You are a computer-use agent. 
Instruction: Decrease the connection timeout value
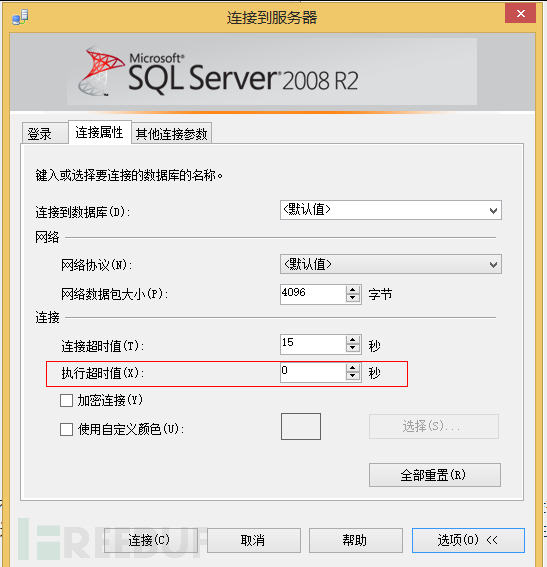pos(353,348)
